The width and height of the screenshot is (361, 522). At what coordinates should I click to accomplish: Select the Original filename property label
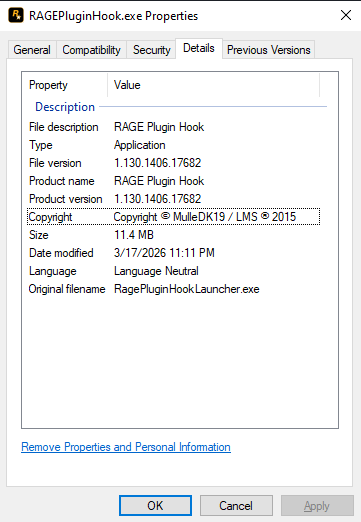click(x=67, y=289)
